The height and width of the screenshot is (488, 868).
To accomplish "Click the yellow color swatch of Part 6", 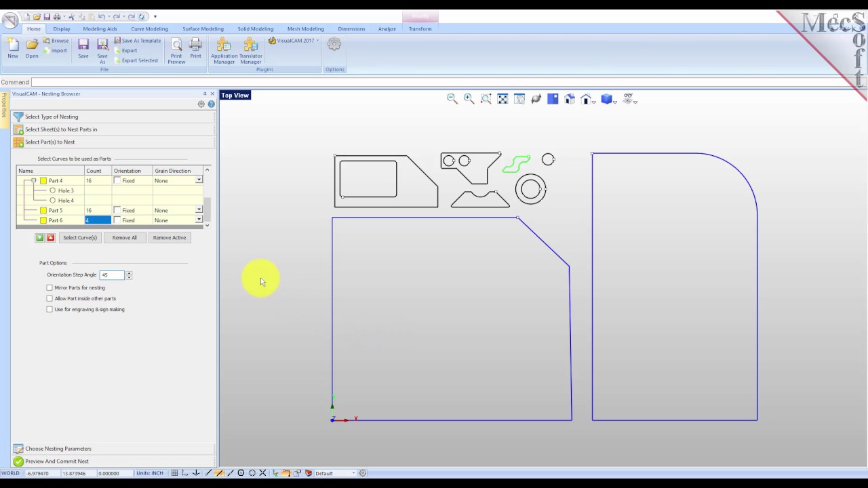I will pos(43,220).
